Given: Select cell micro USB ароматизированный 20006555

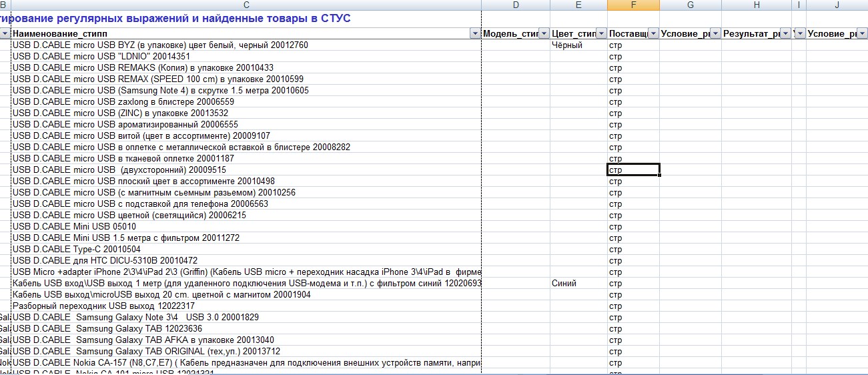Looking at the screenshot, I should pyautogui.click(x=246, y=125).
